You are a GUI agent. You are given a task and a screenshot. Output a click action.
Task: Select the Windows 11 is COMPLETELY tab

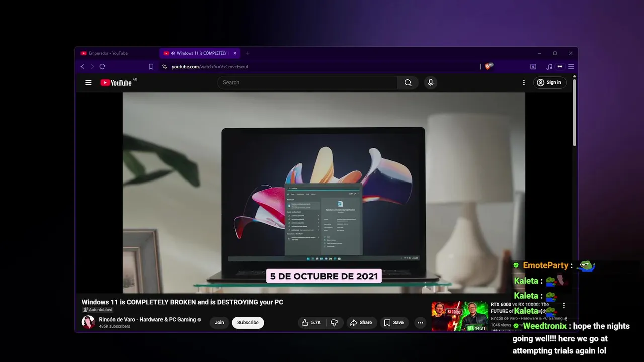tap(200, 53)
